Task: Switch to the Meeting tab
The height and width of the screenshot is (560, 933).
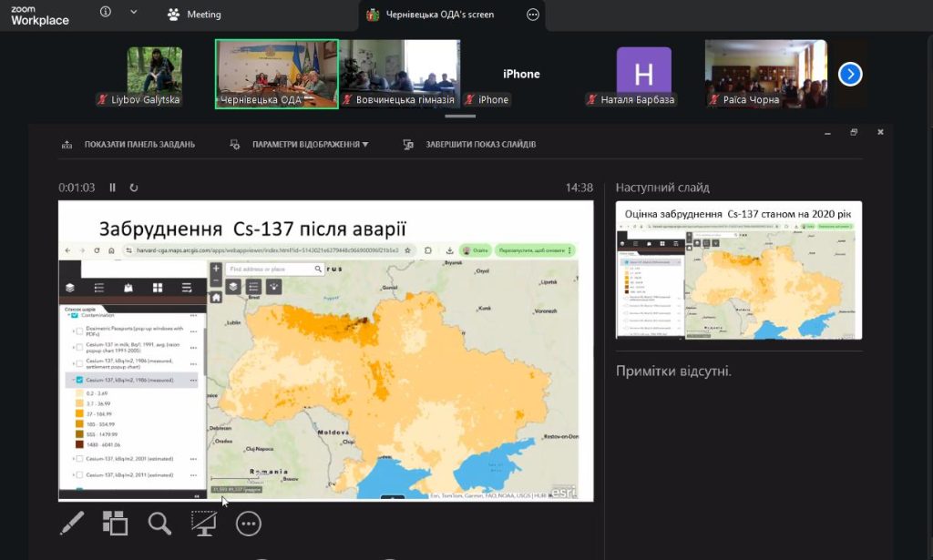Action: pos(195,15)
